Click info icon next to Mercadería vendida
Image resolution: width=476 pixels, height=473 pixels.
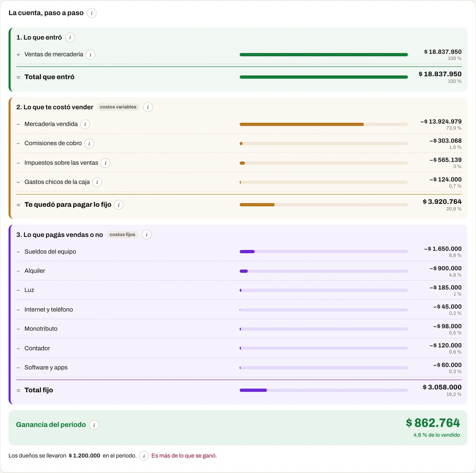coord(85,124)
